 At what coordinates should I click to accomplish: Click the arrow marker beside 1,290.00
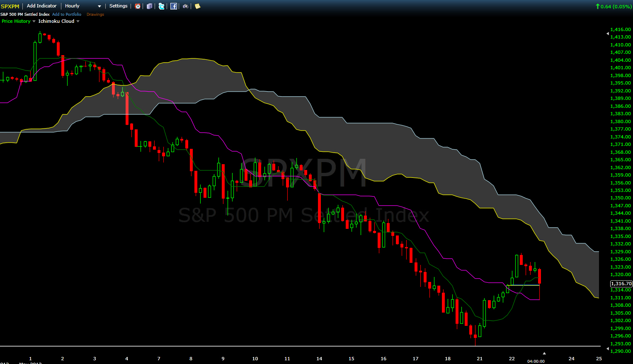[x=608, y=348]
